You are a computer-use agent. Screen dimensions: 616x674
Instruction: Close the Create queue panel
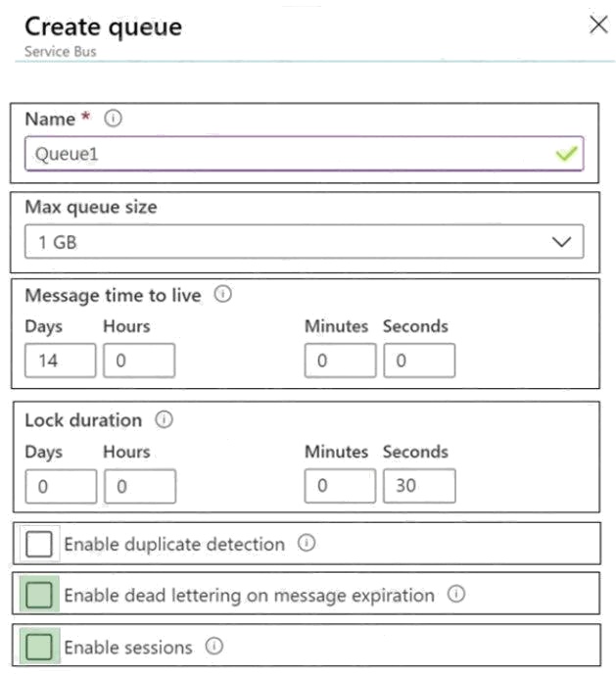597,26
